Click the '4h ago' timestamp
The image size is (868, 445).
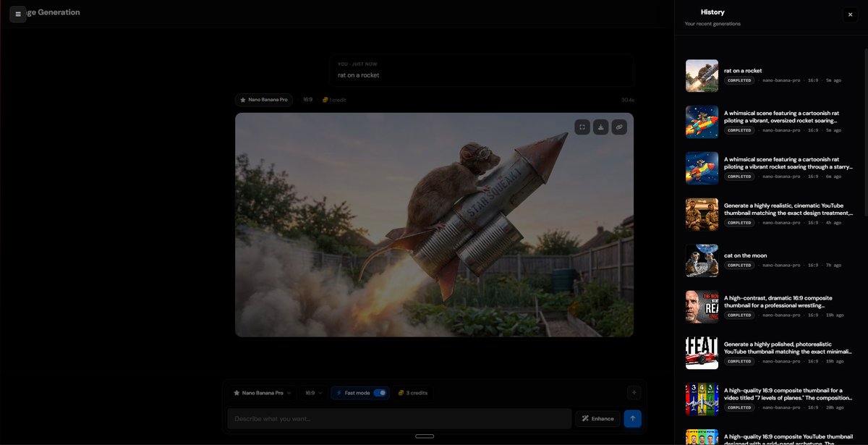pyautogui.click(x=833, y=223)
